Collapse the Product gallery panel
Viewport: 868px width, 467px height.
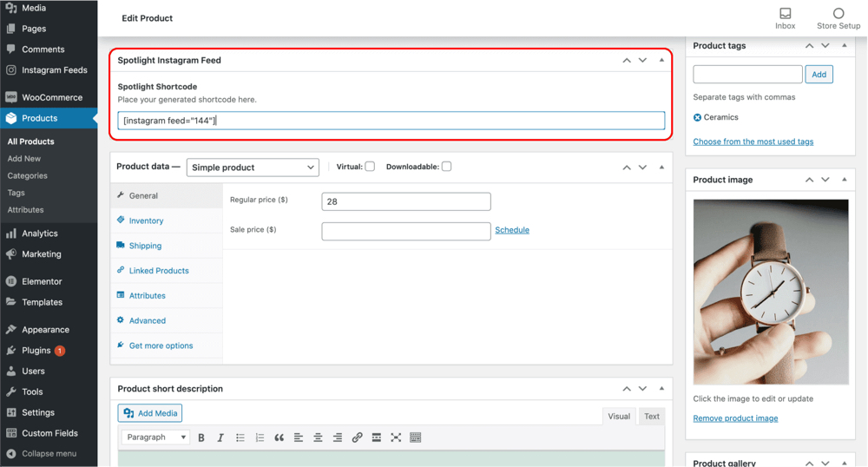845,463
